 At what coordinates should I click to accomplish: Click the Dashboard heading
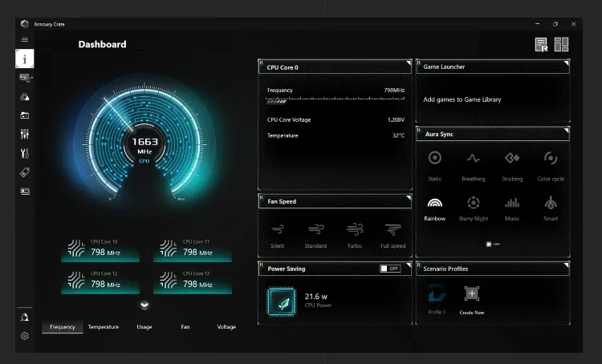coord(102,44)
